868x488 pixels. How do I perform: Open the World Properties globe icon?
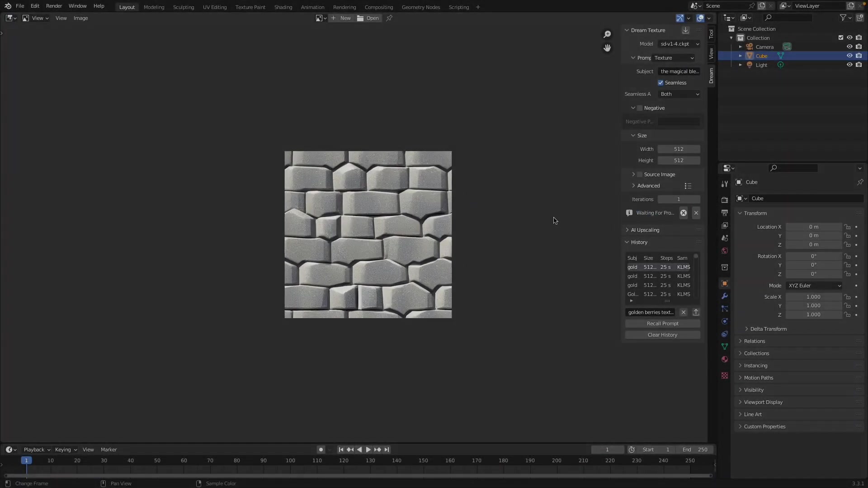[724, 251]
